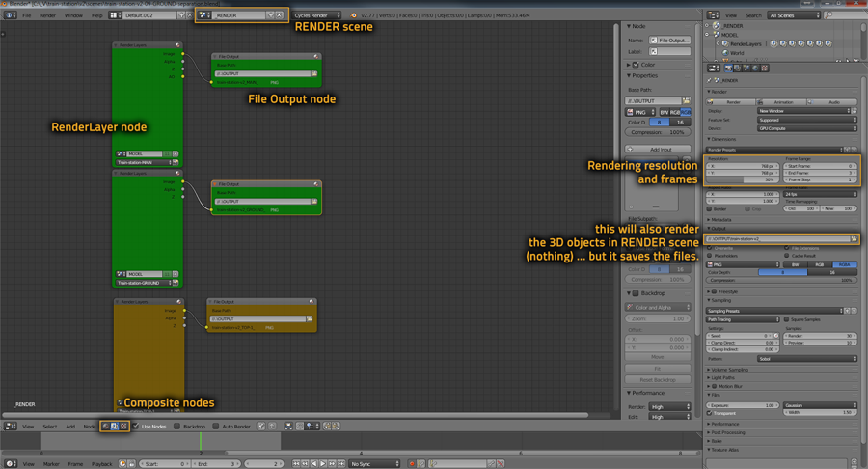Open the Add menu in node editor
Viewport: 868px width, 469px height.
point(70,427)
